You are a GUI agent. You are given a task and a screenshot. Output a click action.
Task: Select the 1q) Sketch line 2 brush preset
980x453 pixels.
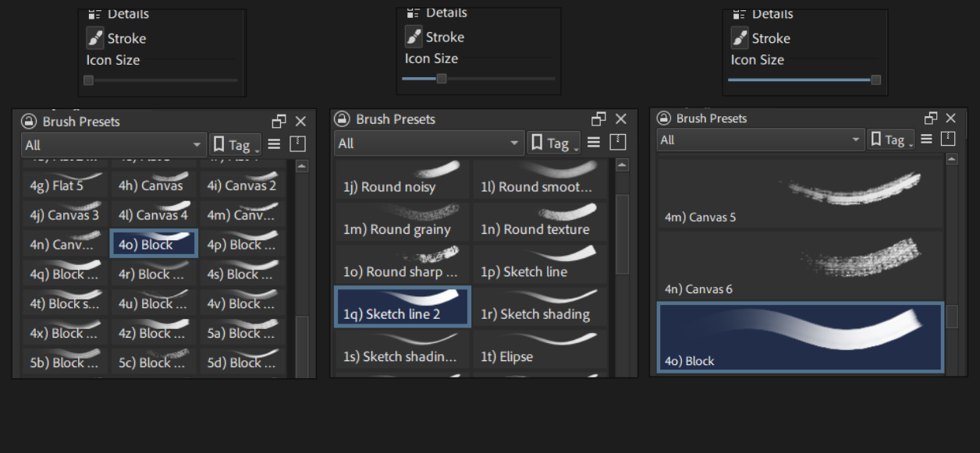403,306
